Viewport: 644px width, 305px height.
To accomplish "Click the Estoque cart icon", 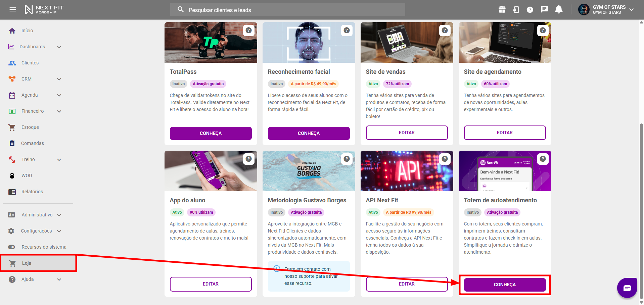I will point(12,127).
